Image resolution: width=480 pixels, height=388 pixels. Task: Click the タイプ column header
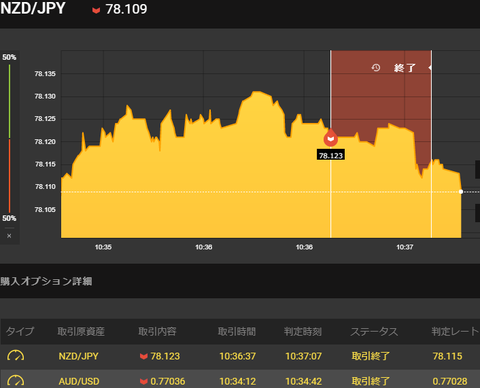click(20, 331)
